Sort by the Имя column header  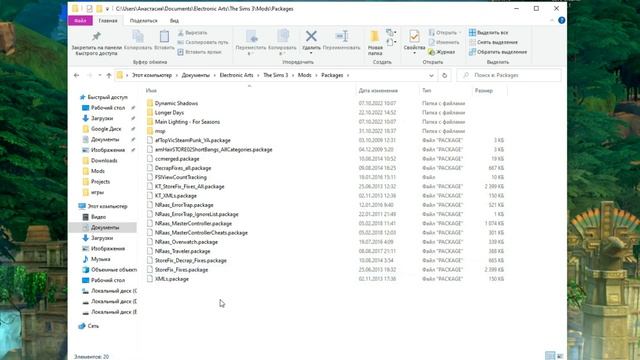point(151,91)
